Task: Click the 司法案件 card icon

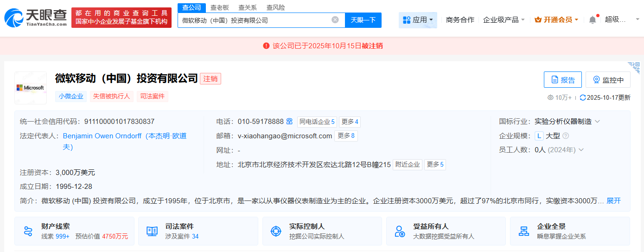Action: pyautogui.click(x=152, y=231)
